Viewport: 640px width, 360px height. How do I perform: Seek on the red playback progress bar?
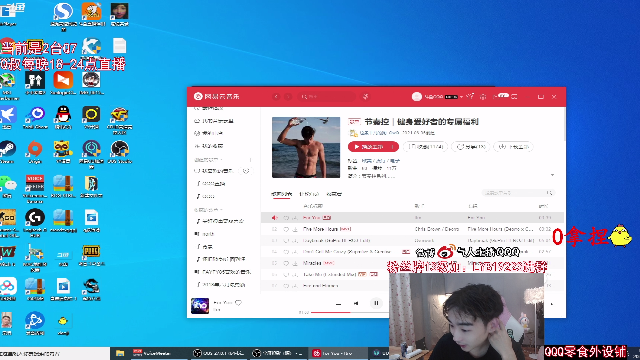pos(331,312)
